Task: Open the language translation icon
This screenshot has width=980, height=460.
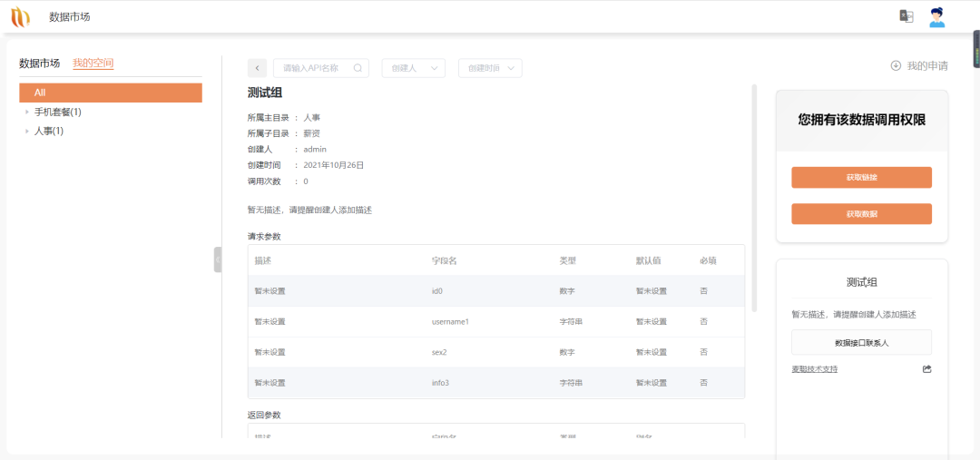Action: pos(906,17)
